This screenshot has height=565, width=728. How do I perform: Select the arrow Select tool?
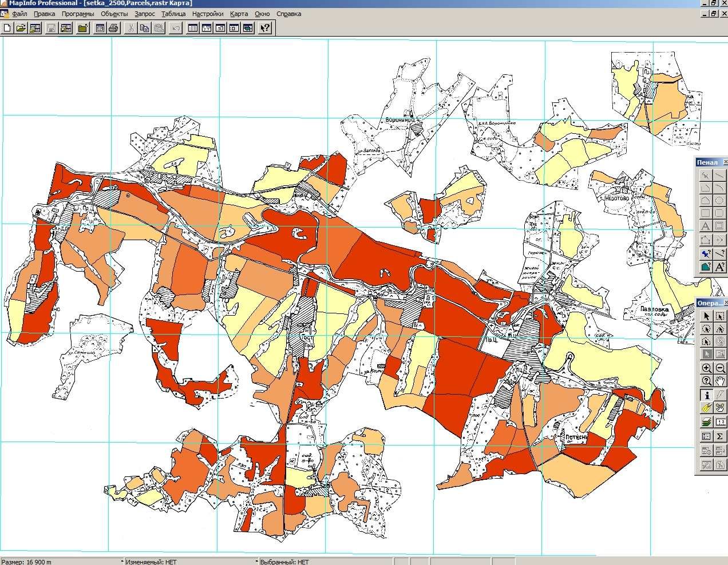[x=707, y=316]
